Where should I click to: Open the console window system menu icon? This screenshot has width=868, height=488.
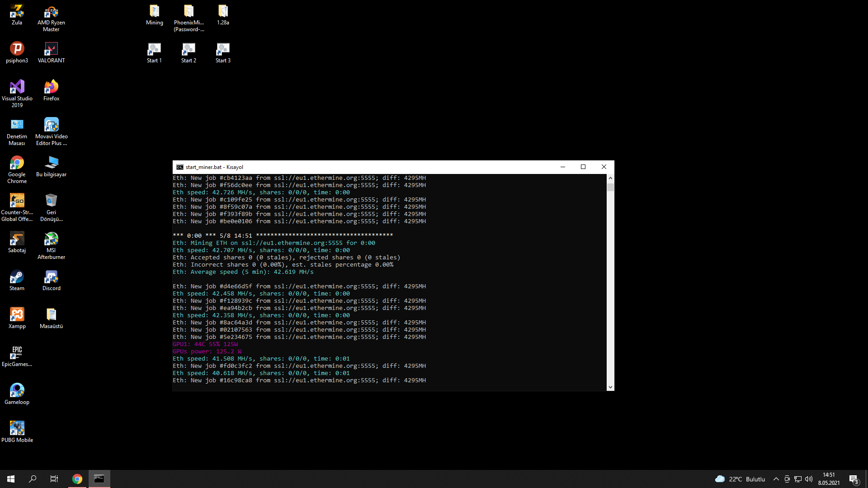click(x=180, y=167)
